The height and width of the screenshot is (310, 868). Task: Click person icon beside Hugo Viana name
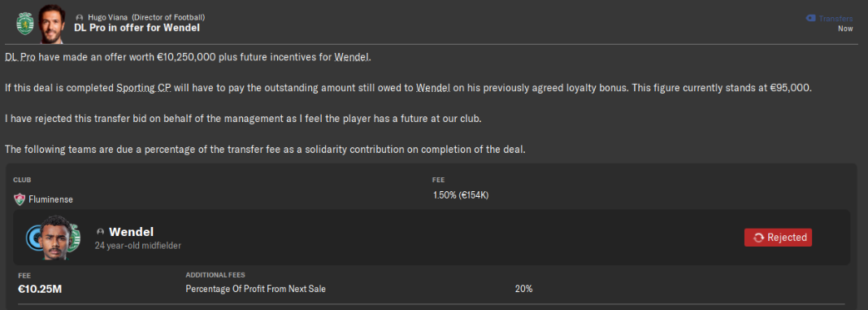coord(80,18)
